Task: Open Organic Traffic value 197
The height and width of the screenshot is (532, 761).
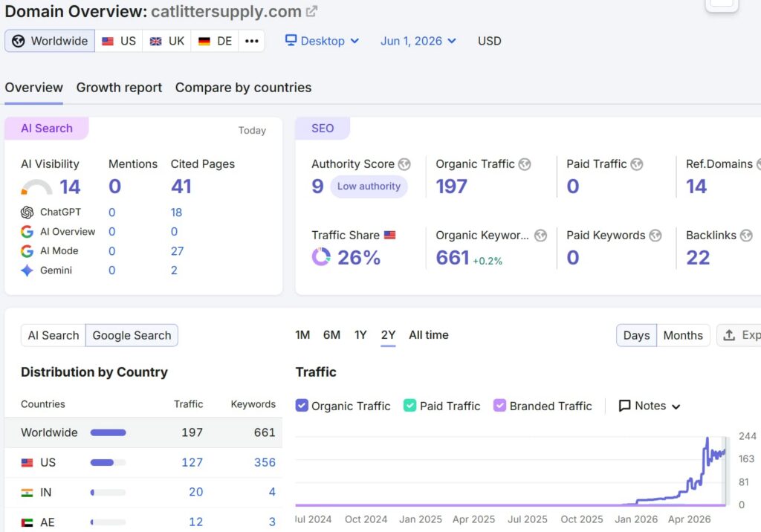Action: pos(451,186)
